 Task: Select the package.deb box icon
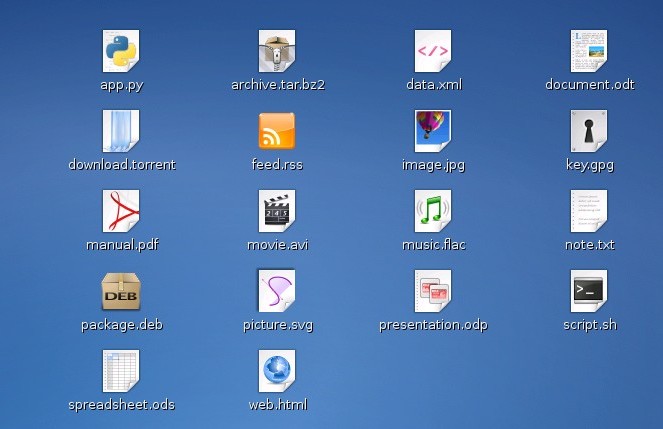pos(121,290)
